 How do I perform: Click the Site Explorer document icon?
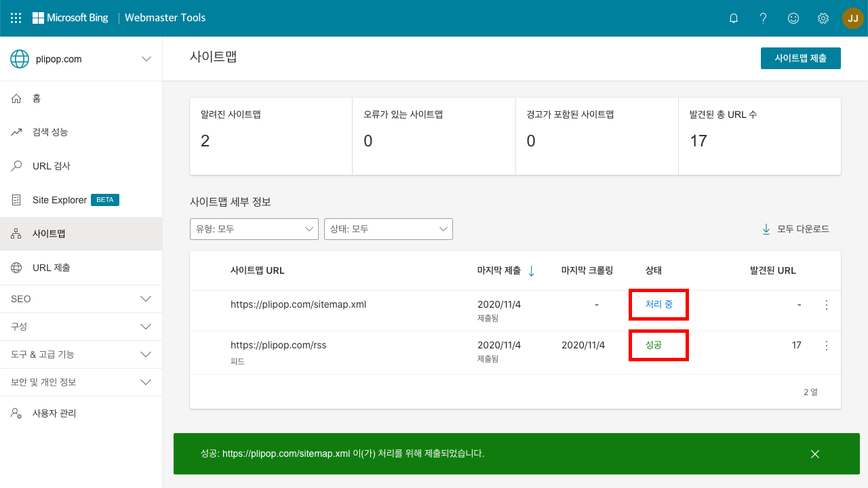tap(17, 200)
